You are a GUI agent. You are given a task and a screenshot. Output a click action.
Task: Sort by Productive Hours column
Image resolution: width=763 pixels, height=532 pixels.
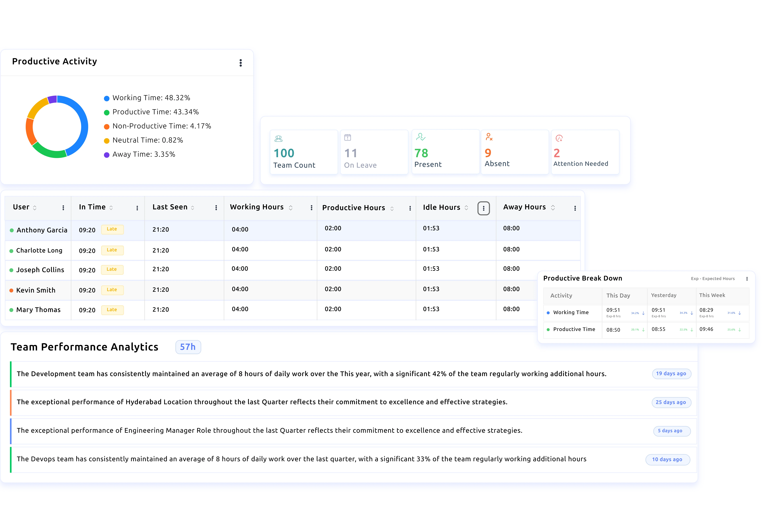pos(392,209)
